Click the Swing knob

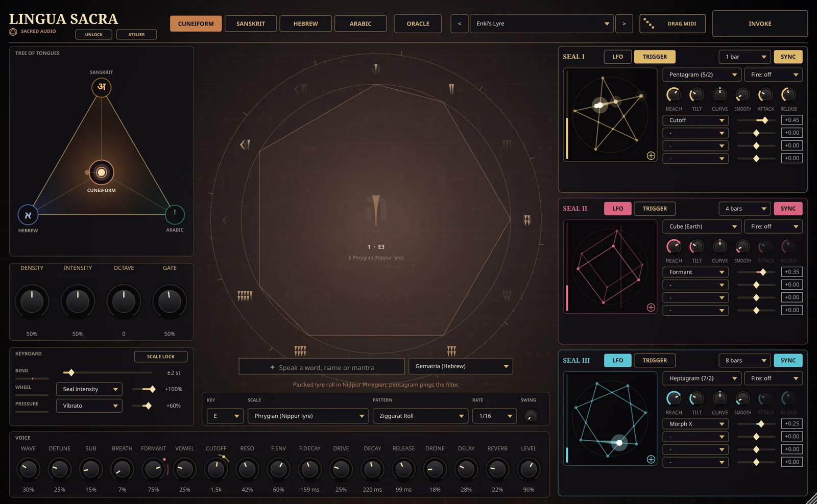[x=531, y=416]
